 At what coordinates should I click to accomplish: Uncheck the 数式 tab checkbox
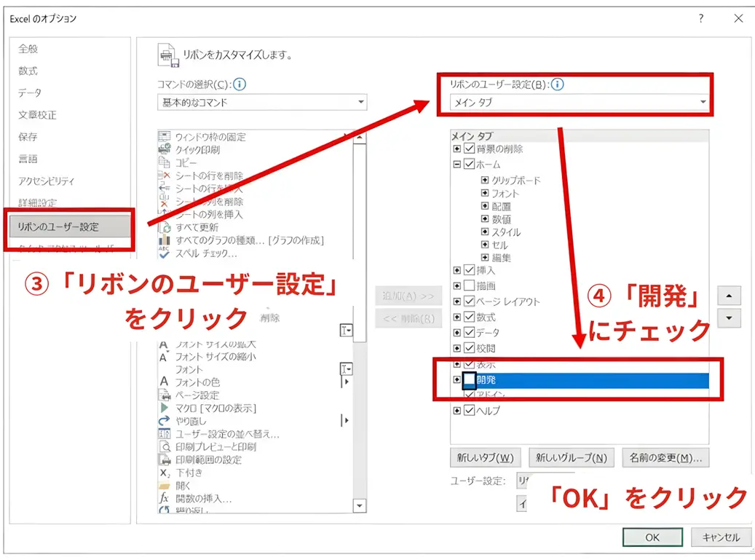[x=470, y=317]
